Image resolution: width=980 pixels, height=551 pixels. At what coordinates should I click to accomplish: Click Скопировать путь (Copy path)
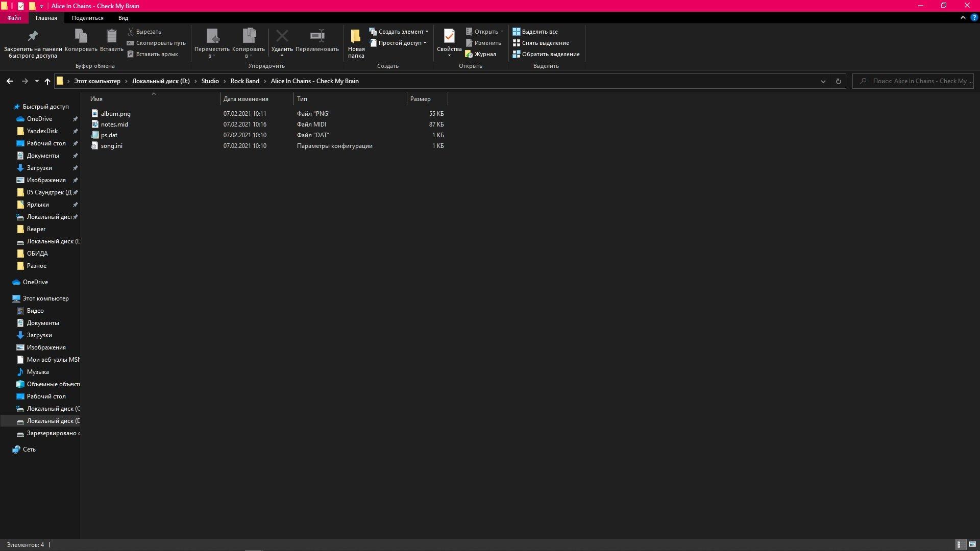156,43
